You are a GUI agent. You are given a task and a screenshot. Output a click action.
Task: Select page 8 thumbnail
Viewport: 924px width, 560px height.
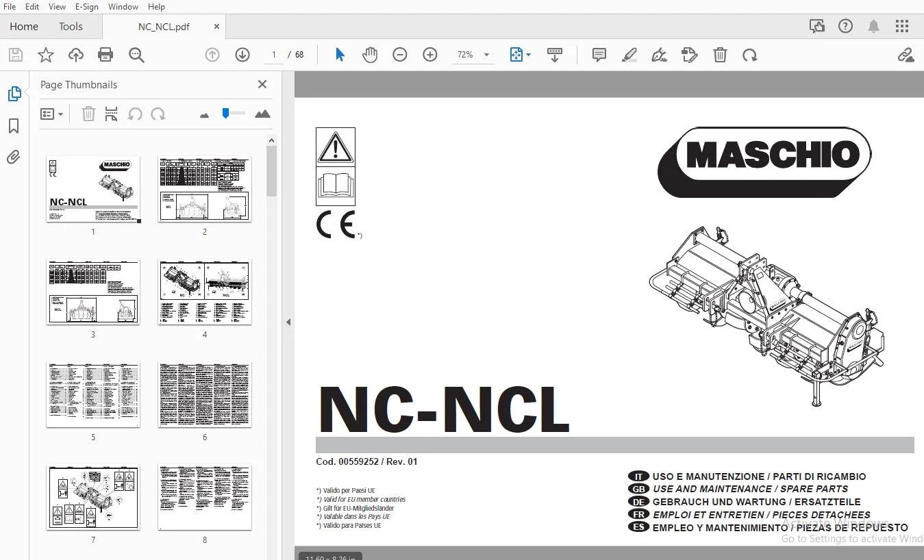[x=205, y=497]
